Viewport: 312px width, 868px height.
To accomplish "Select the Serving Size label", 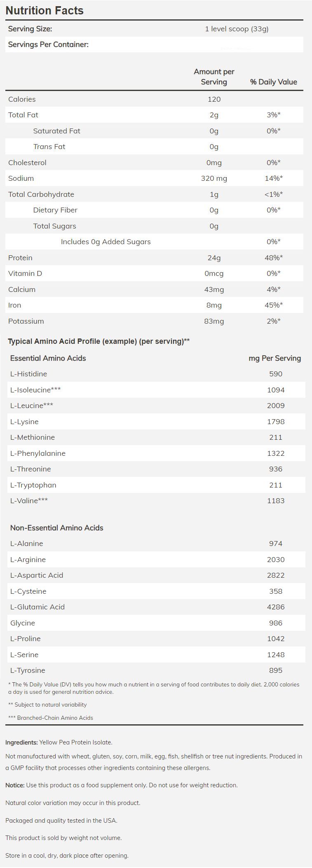I will tap(30, 29).
